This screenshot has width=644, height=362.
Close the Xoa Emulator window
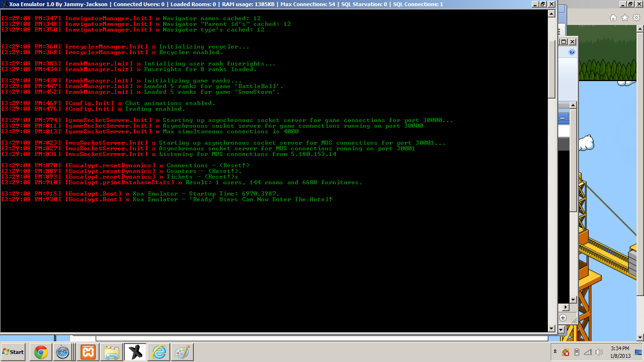551,4
